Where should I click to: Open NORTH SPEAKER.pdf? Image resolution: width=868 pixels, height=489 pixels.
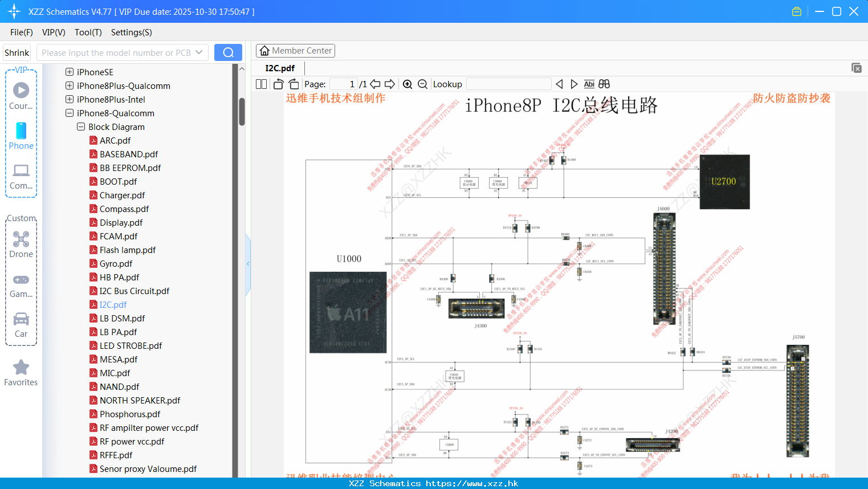(x=140, y=400)
